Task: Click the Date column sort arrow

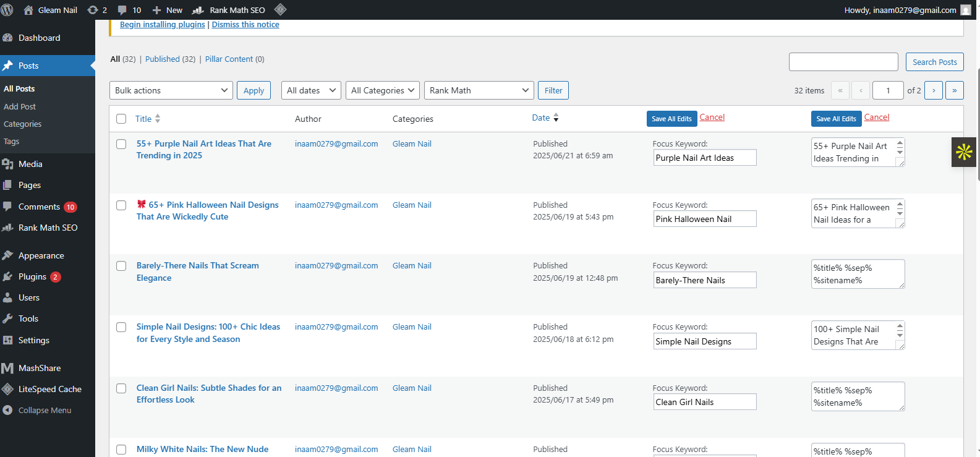Action: (556, 117)
